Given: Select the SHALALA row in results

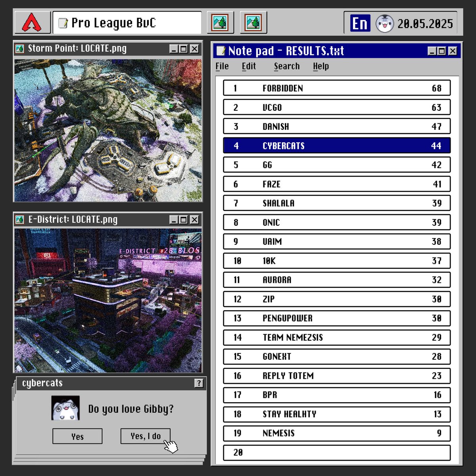Looking at the screenshot, I should pos(337,203).
